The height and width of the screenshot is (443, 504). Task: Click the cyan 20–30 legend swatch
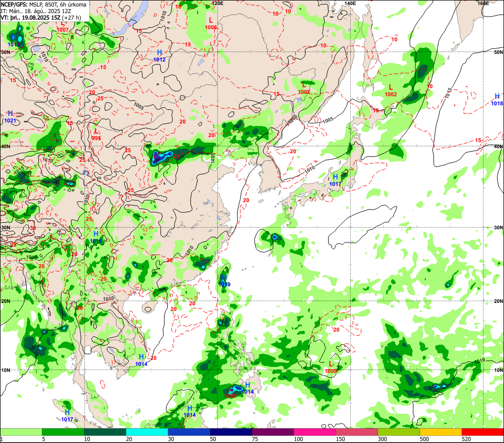[147, 432]
